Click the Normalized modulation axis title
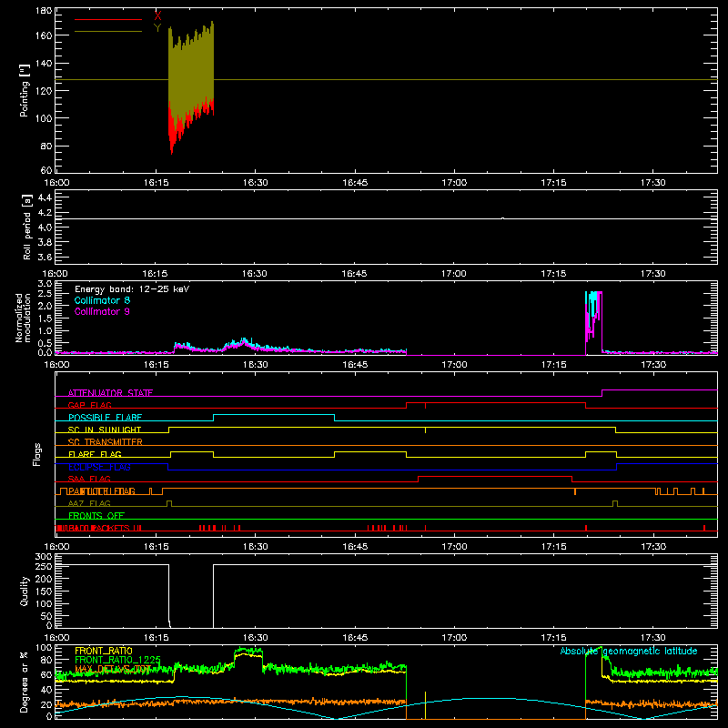Image resolution: width=728 pixels, height=728 pixels. click(24, 318)
